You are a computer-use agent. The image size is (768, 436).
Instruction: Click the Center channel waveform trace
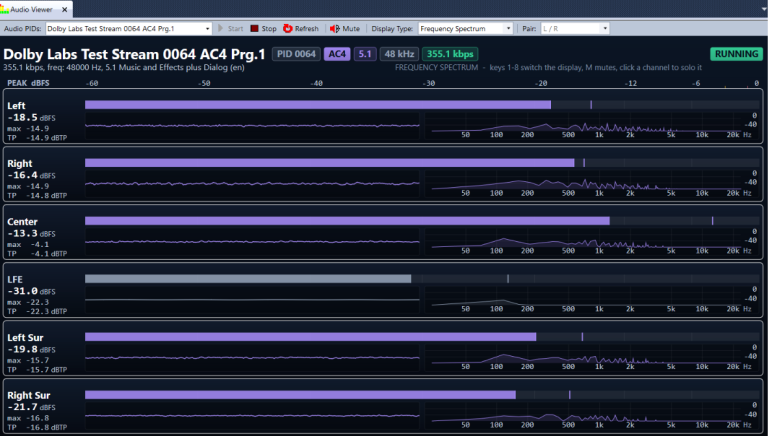tap(252, 242)
